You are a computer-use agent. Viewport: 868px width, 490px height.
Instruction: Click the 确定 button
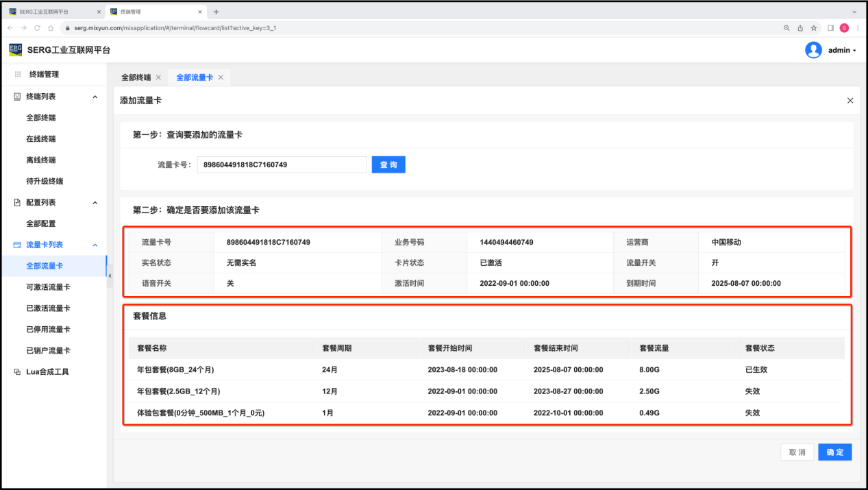coord(834,452)
